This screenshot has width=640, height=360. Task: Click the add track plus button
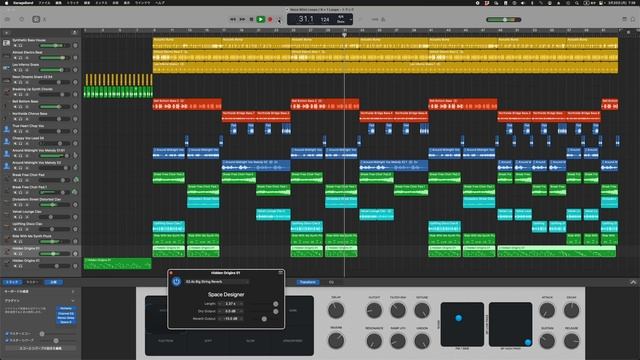[x=6, y=33]
